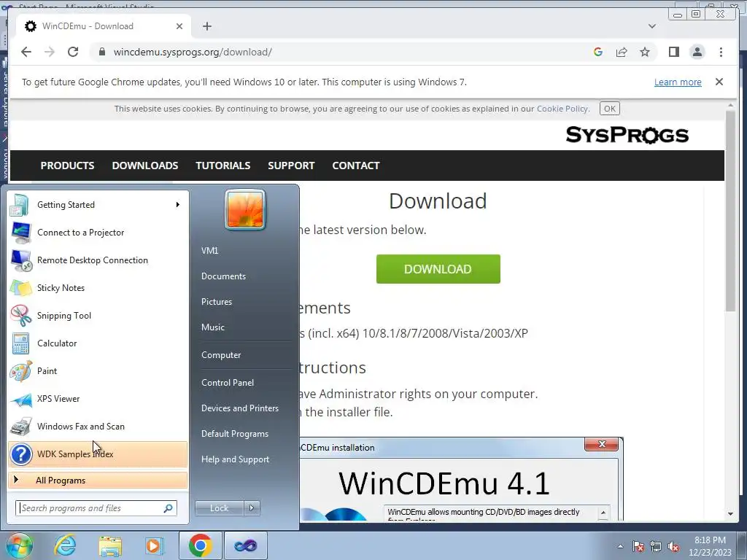Click the Lock button
The height and width of the screenshot is (560, 747).
tap(219, 508)
